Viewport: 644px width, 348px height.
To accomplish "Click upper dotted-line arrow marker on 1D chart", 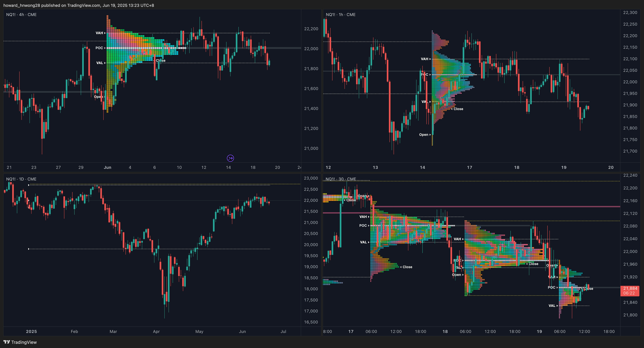I will click(29, 185).
